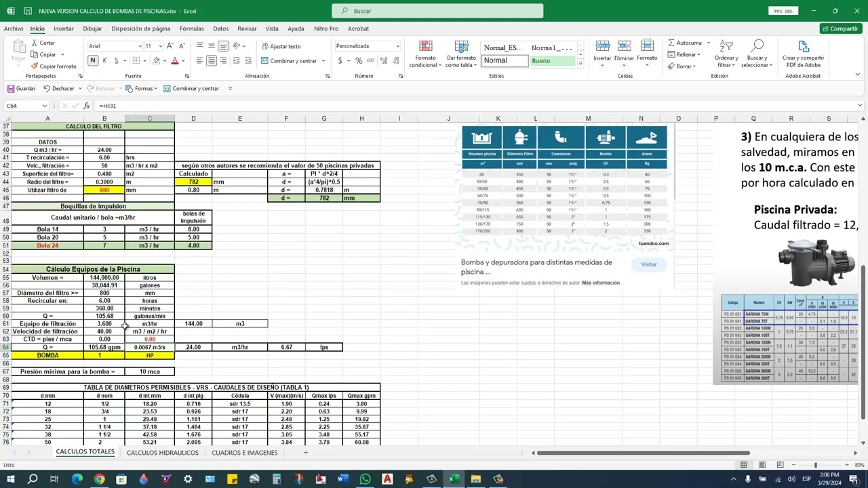Toggle Ajustar texto wrap option

click(281, 46)
